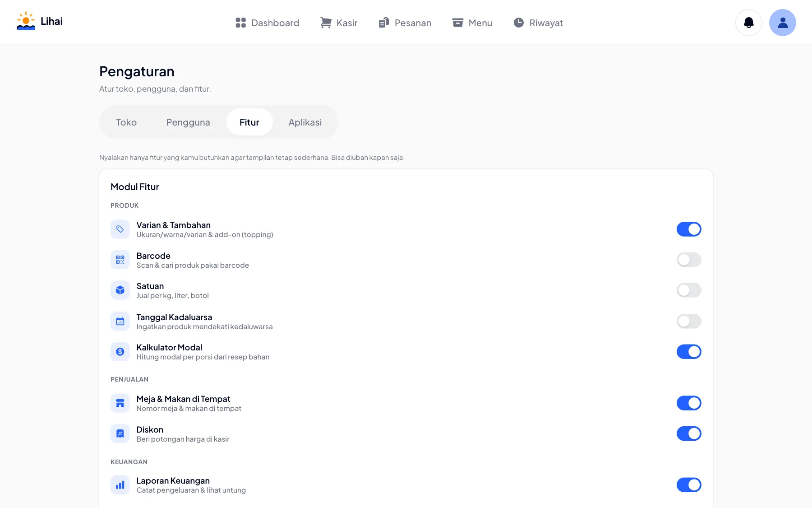Turn on the Satuan switch
Viewport: 812px width, 508px height.
pos(689,290)
